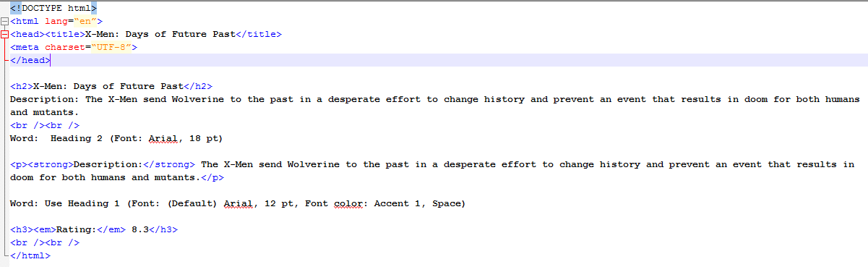Click the <meta tag name
This screenshot has height=267, width=868.
pyautogui.click(x=25, y=47)
